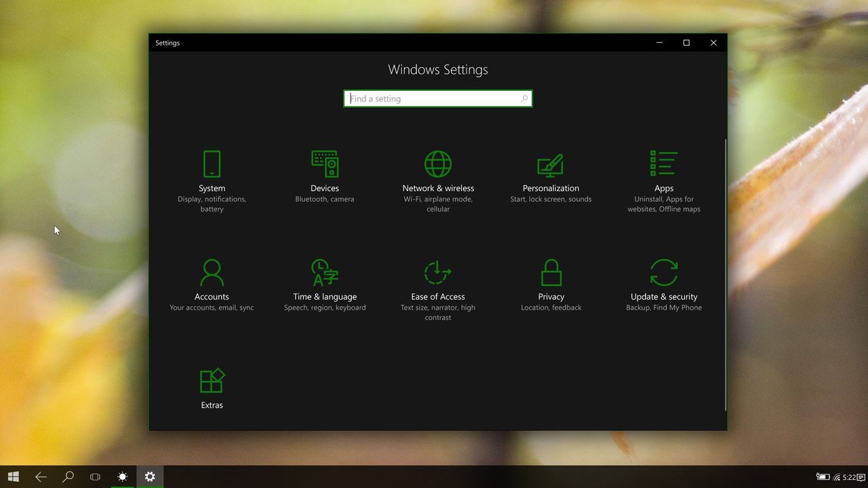
Task: Open the Personalization settings category
Action: [551, 176]
